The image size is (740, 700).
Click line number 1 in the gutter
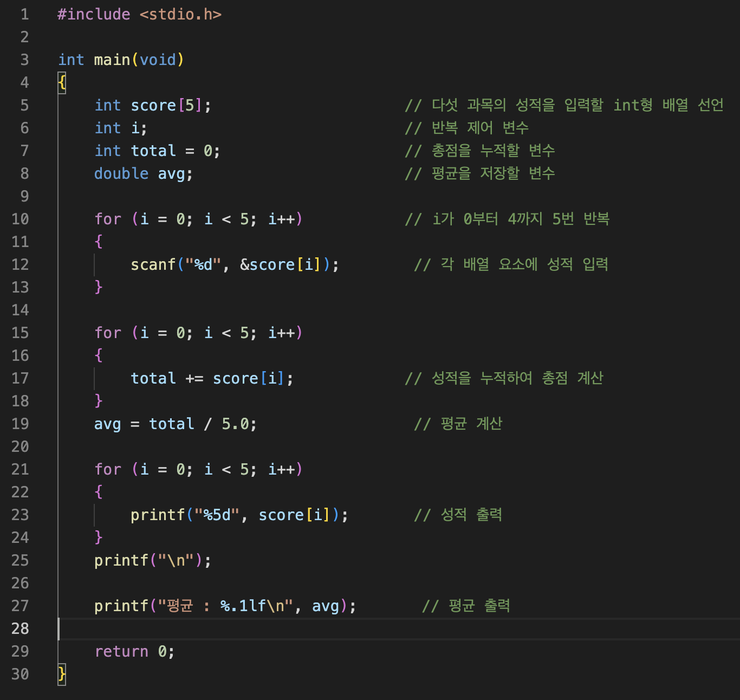click(25, 14)
